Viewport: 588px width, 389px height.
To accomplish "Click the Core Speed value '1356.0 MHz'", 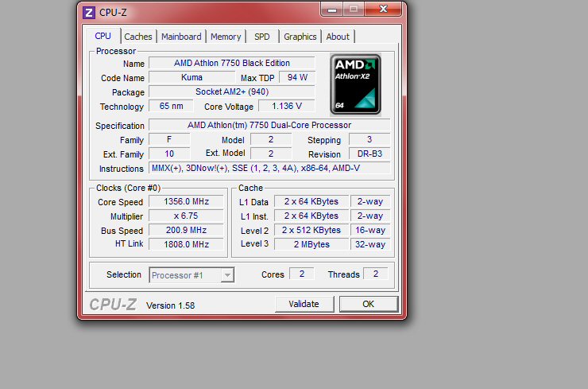I will point(186,201).
